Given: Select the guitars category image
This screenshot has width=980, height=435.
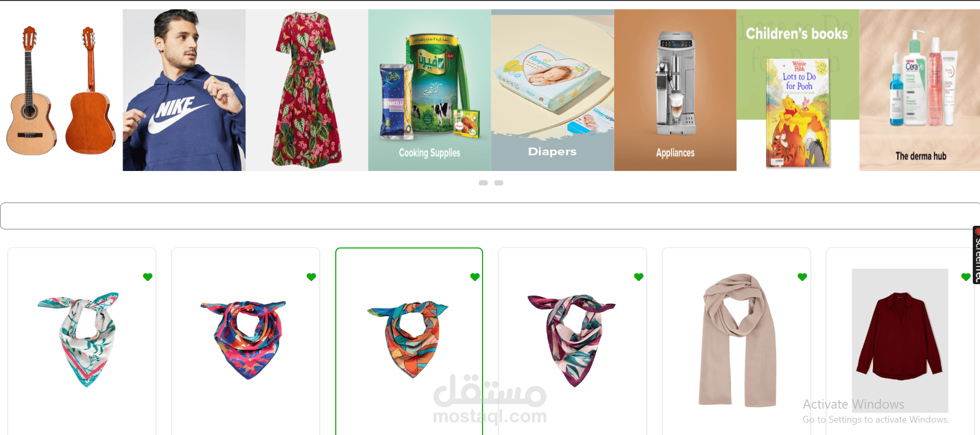Looking at the screenshot, I should (61, 90).
